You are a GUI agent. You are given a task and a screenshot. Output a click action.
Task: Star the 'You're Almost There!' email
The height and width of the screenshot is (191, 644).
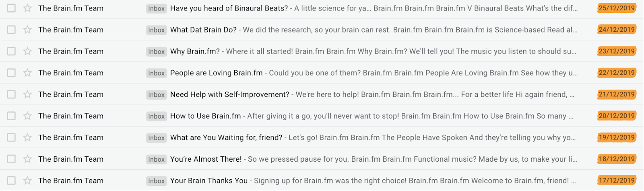(x=27, y=159)
